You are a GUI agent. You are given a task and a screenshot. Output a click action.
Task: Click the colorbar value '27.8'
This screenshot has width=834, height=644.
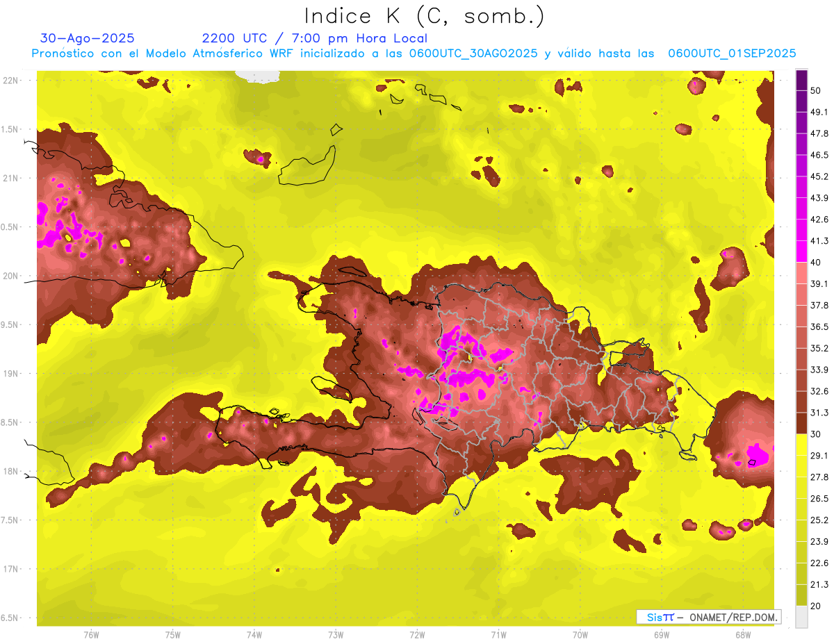(819, 477)
